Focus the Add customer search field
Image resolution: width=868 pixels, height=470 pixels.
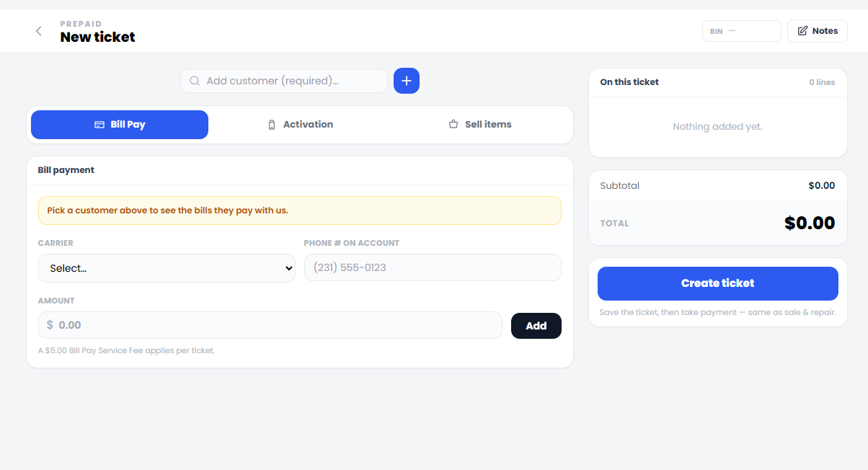(x=284, y=81)
